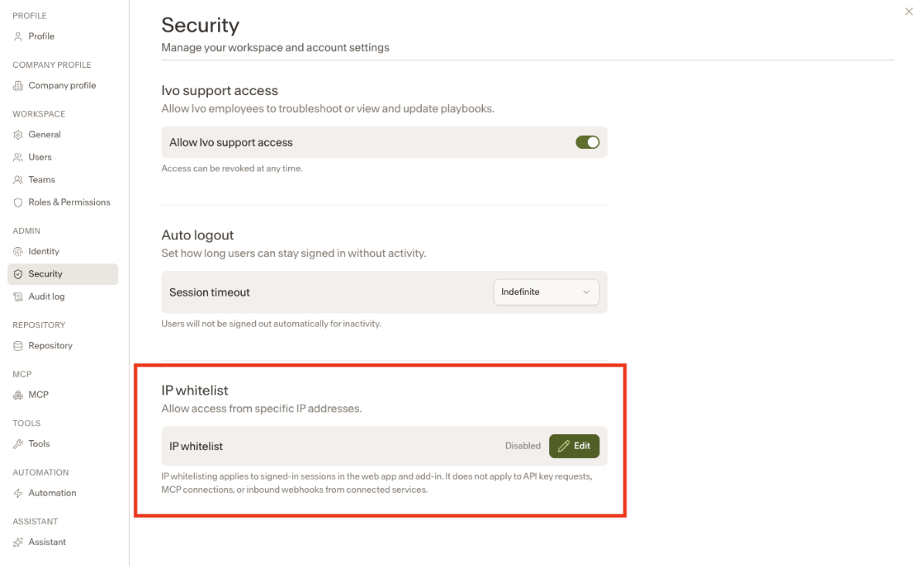
Task: Click the Tools wrench icon
Action: pos(19,444)
